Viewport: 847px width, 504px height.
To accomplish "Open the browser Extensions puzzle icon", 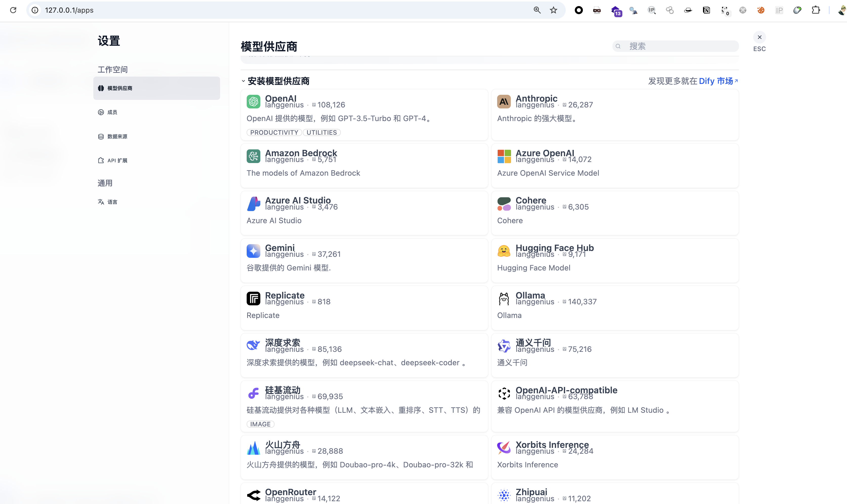I will click(816, 10).
